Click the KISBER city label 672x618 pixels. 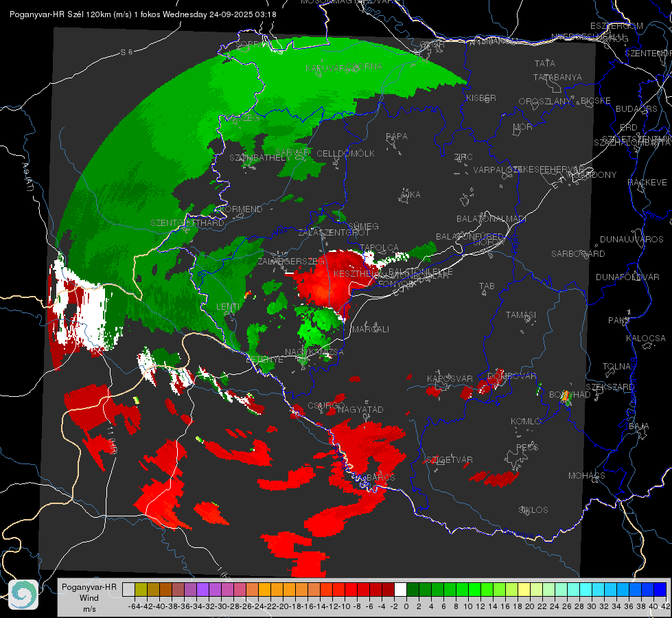pyautogui.click(x=481, y=98)
